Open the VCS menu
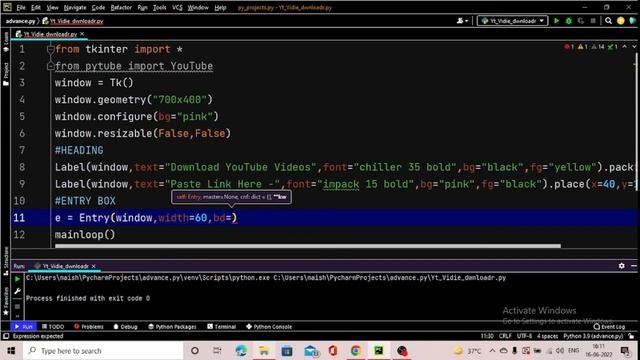 (x=177, y=7)
